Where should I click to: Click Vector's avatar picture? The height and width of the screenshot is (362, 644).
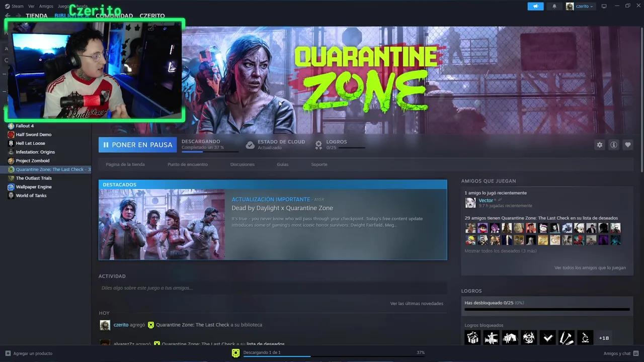tap(470, 203)
